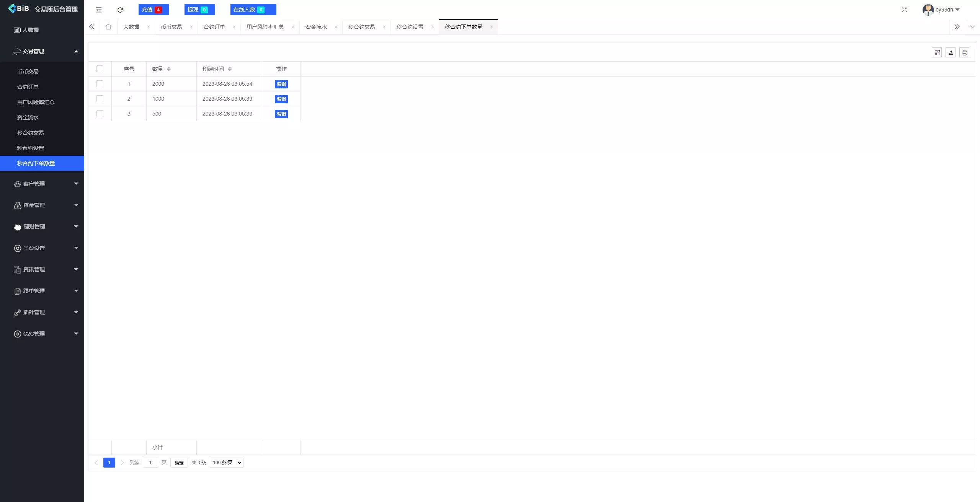Expand the 客户管理 sidebar section
This screenshot has height=502, width=980.
(42, 184)
